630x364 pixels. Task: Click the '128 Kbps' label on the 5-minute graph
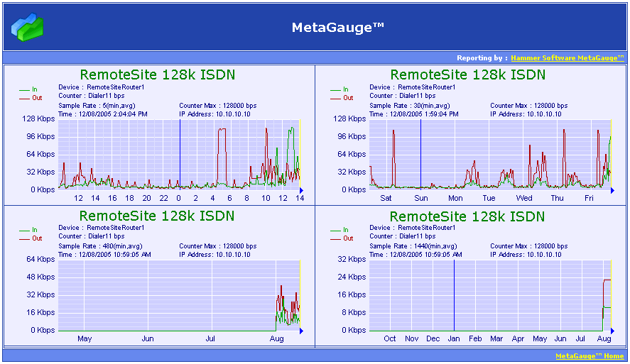[38, 118]
